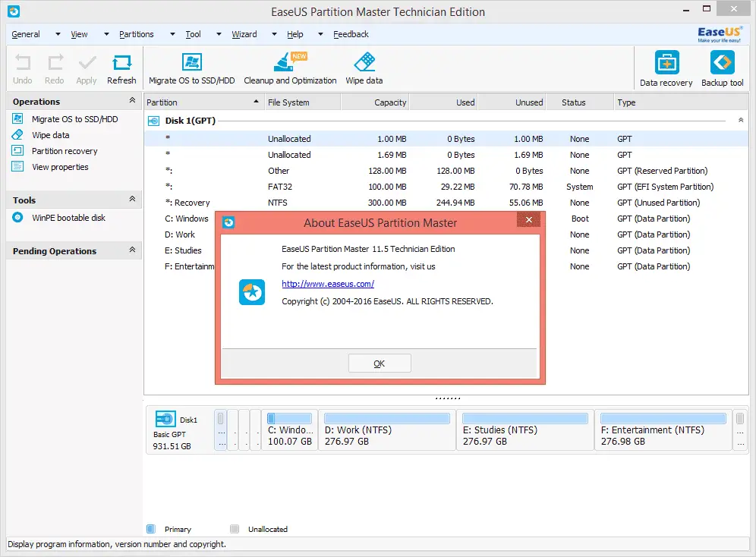
Task: Sort by File System column header
Action: [x=302, y=102]
